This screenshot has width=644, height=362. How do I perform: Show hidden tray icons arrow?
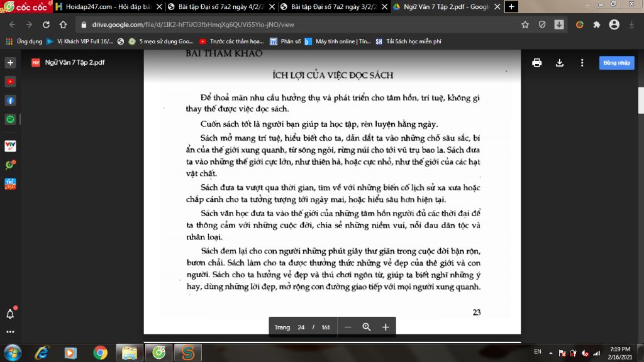pos(550,353)
